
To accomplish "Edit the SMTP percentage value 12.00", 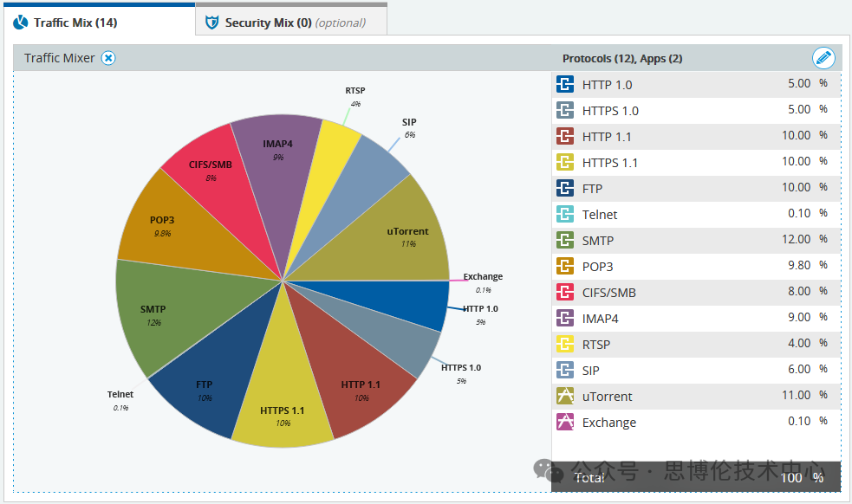I will [x=796, y=240].
